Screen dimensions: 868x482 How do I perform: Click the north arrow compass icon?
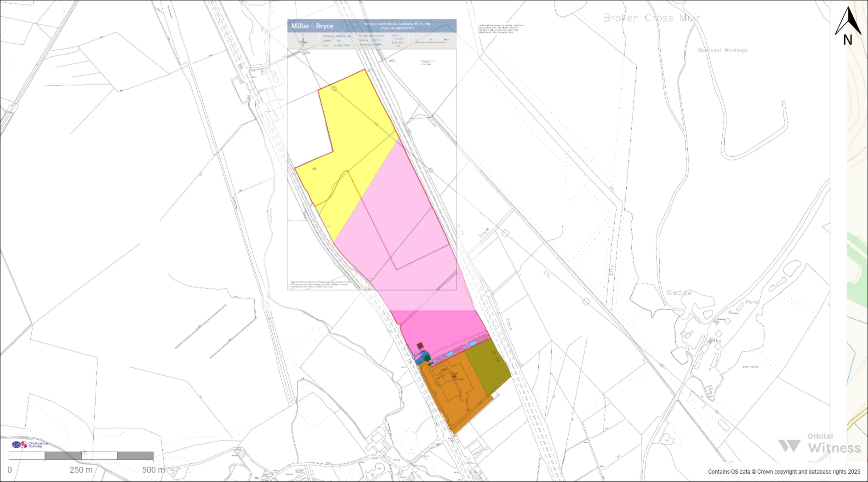848,26
